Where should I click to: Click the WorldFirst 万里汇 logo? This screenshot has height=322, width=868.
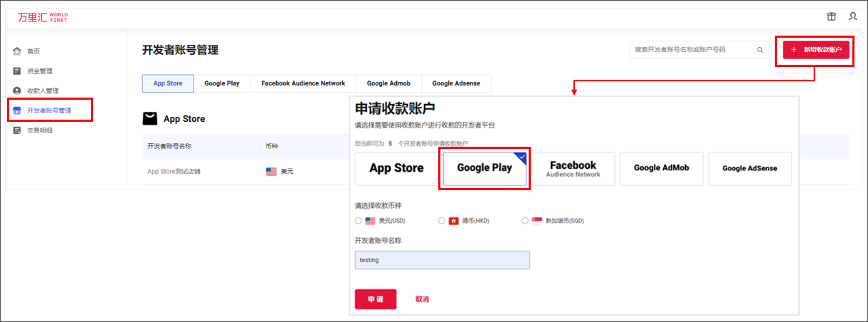43,16
